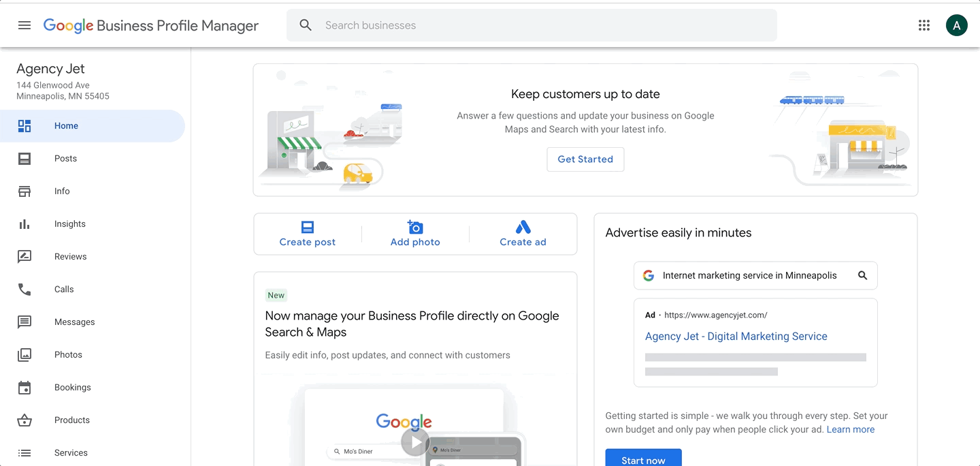This screenshot has height=466, width=980.
Task: Open the Agency Jet - Digital Marketing Service link
Action: click(736, 337)
